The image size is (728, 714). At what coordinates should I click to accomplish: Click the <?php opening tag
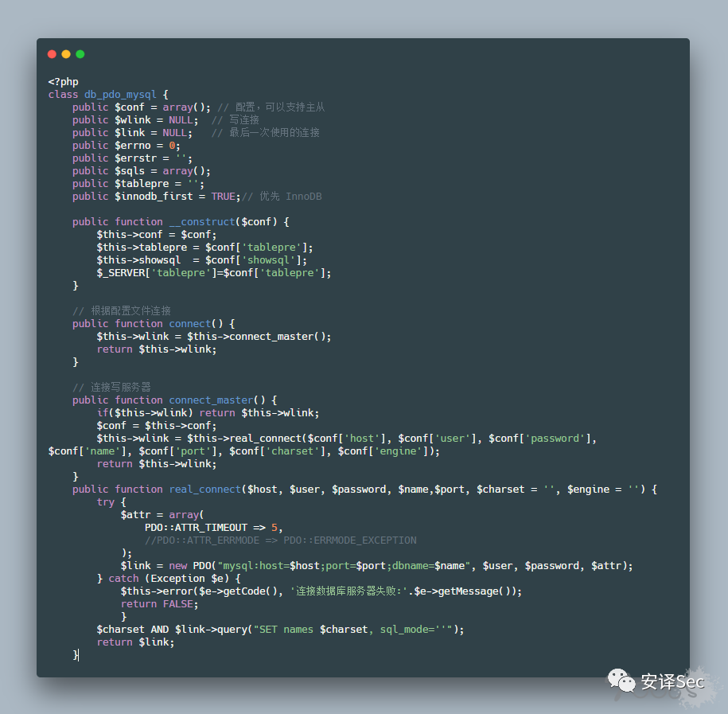[63, 82]
